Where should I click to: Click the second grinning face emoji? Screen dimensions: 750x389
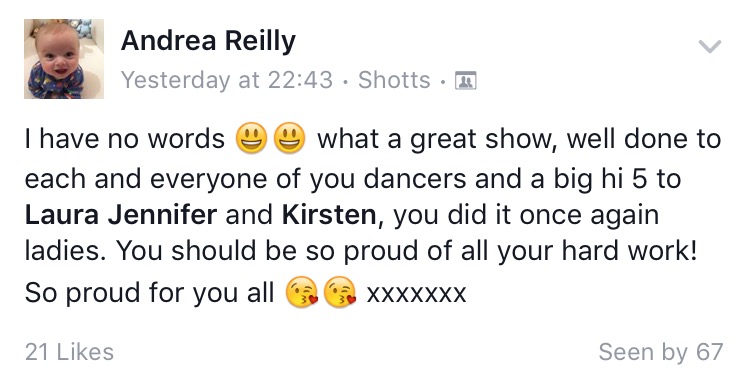(x=289, y=138)
